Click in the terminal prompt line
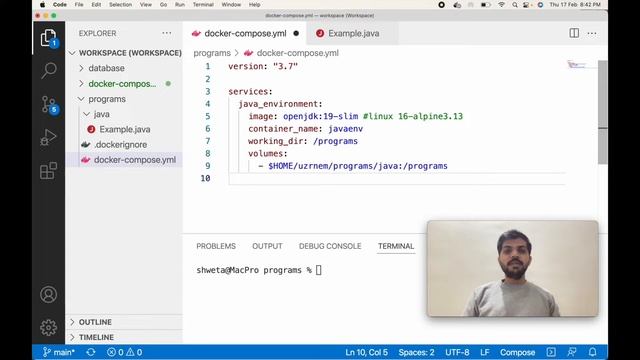640x360 pixels. (x=259, y=270)
